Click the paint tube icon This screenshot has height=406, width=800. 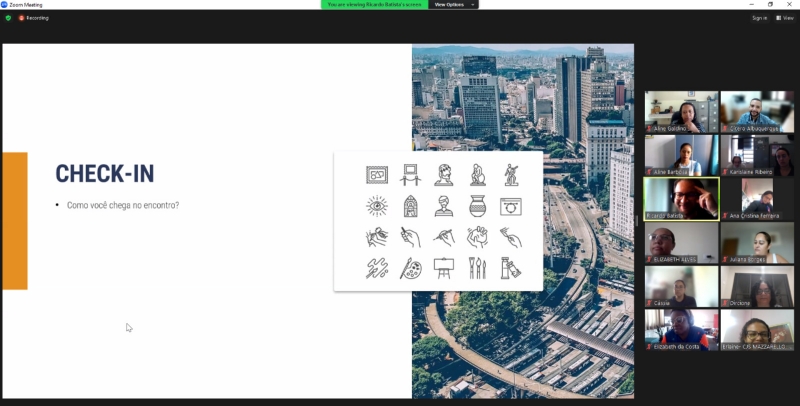point(510,268)
